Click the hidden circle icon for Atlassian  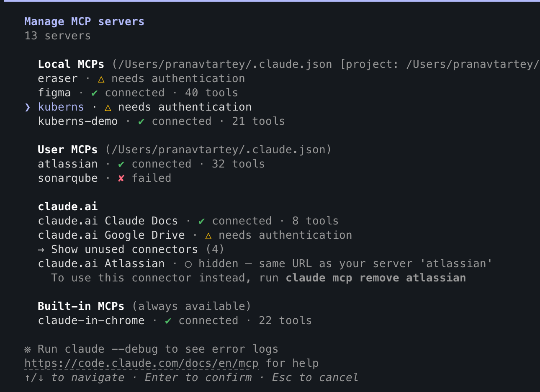(188, 264)
